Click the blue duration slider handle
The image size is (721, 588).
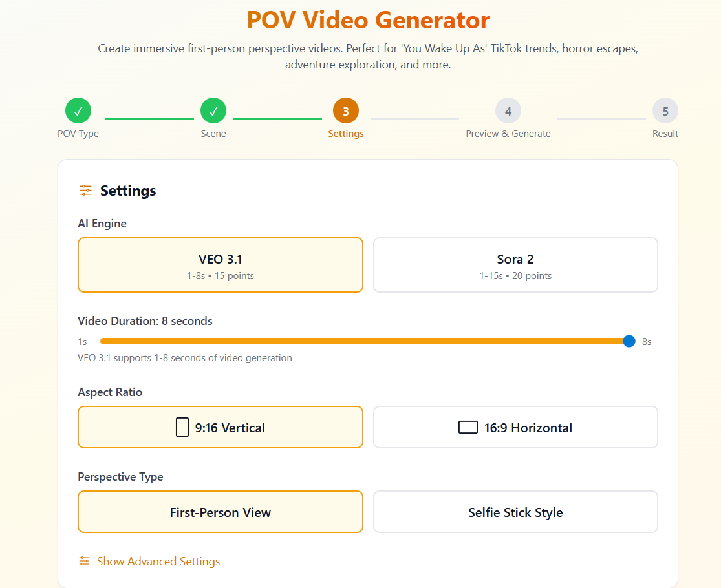click(x=629, y=341)
